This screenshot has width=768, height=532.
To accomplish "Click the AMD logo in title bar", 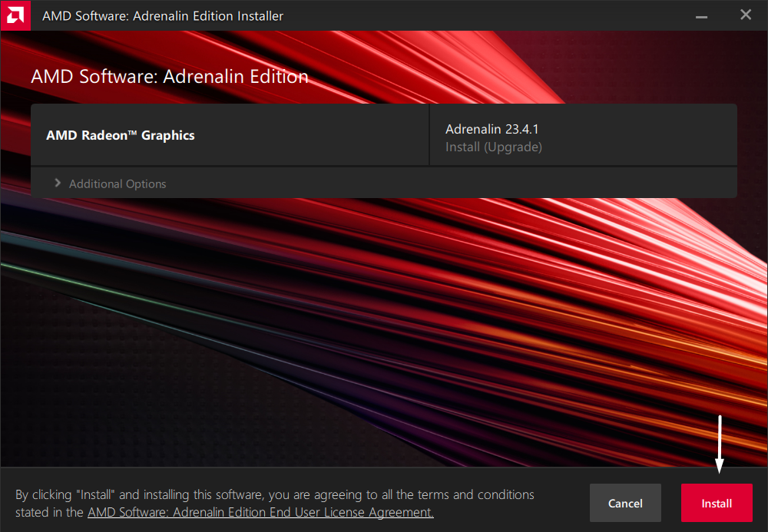I will pos(15,15).
